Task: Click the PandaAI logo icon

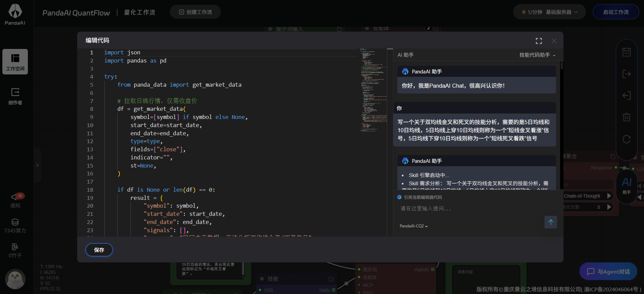Action: pyautogui.click(x=15, y=11)
